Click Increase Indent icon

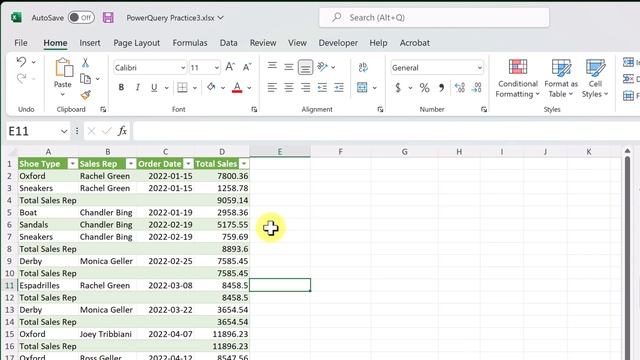(x=339, y=87)
